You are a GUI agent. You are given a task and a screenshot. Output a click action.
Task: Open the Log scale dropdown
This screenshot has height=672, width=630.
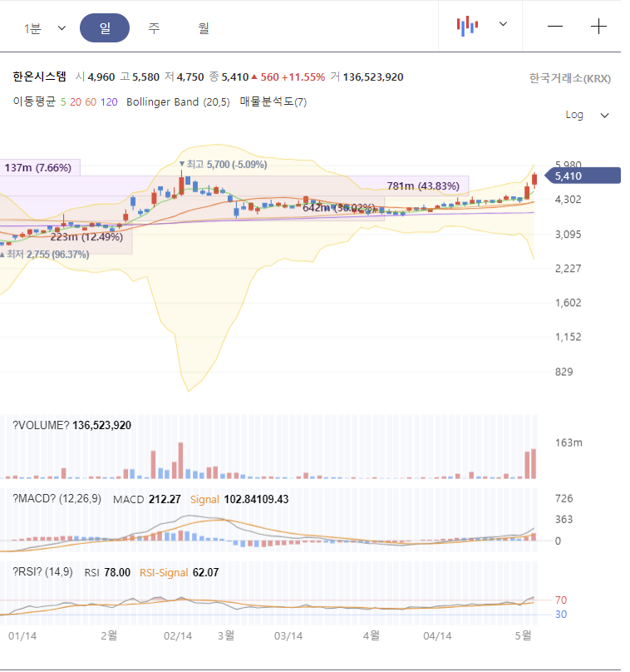(587, 115)
